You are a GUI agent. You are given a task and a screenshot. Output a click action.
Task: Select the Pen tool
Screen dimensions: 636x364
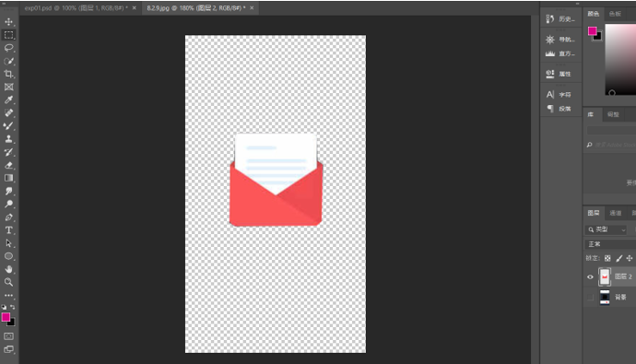coord(8,217)
